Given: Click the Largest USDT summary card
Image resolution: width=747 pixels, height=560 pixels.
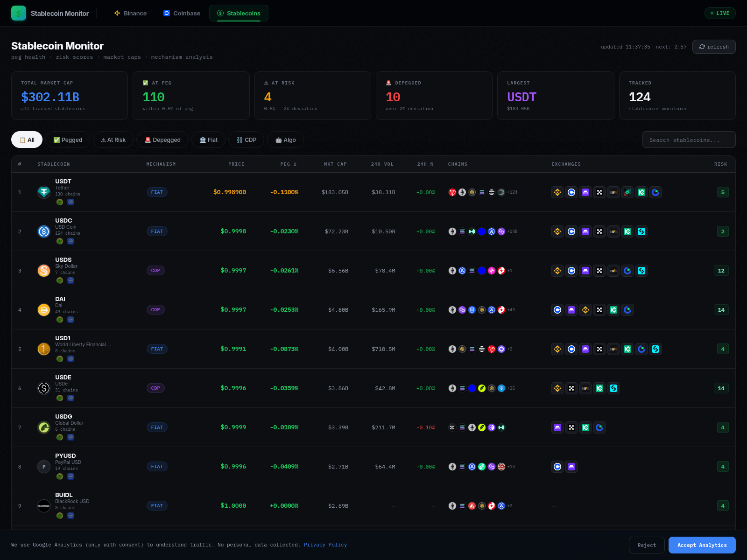Looking at the screenshot, I should [556, 96].
